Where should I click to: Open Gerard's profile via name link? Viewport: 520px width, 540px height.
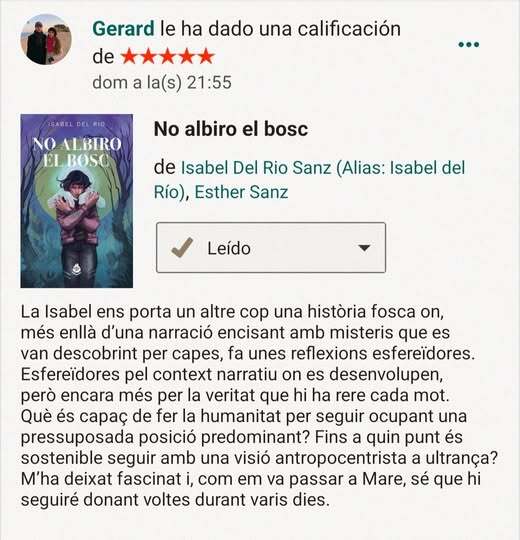coord(123,29)
